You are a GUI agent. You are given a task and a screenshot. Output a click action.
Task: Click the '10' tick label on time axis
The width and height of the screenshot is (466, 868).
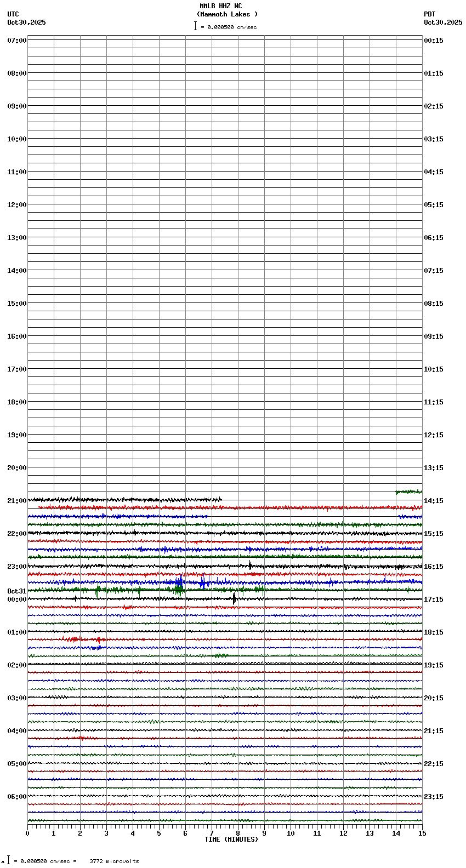coord(291,833)
